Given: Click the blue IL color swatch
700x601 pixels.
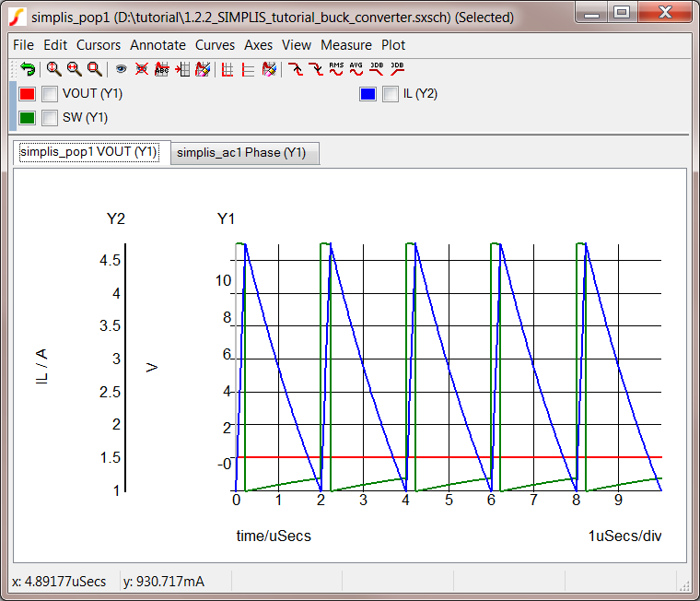Looking at the screenshot, I should [x=367, y=94].
